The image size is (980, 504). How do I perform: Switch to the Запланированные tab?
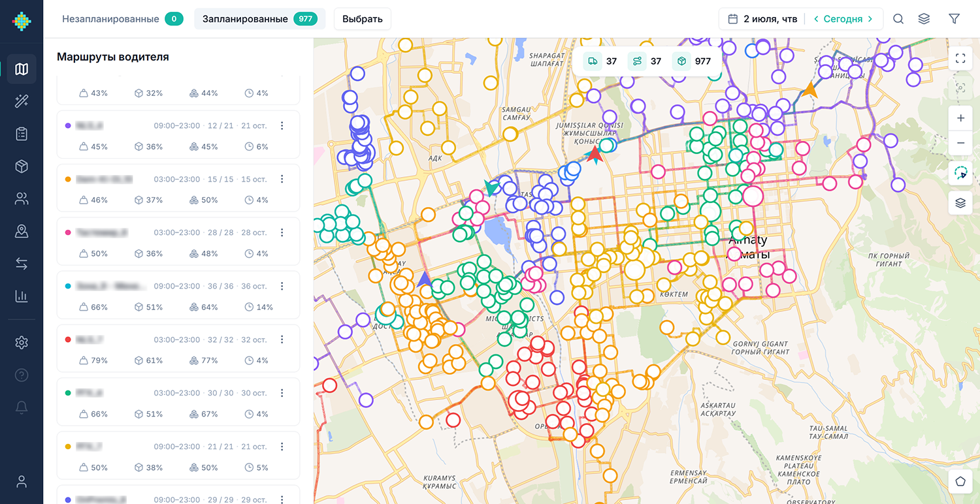260,19
